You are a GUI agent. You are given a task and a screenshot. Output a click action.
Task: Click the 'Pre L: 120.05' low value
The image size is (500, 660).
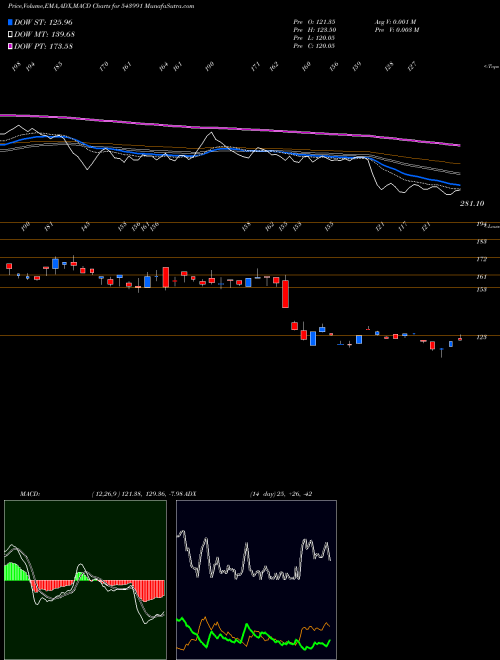coord(314,38)
